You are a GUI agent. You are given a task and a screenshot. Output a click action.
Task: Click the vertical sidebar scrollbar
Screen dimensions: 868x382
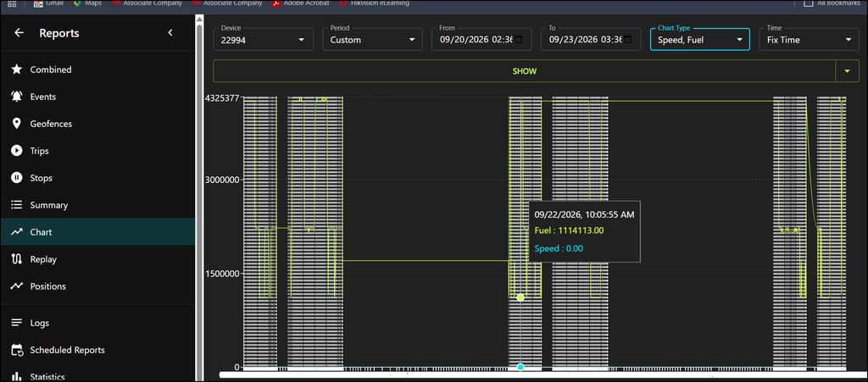(x=199, y=199)
